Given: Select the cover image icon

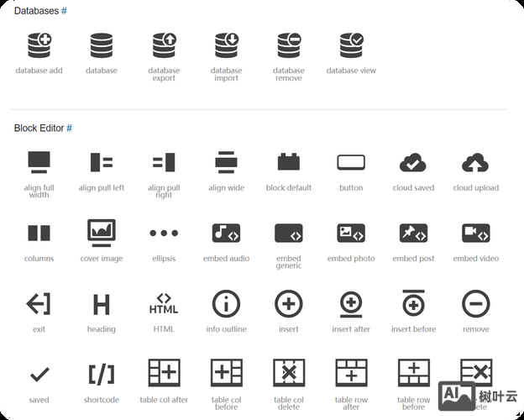Looking at the screenshot, I should 102,233.
